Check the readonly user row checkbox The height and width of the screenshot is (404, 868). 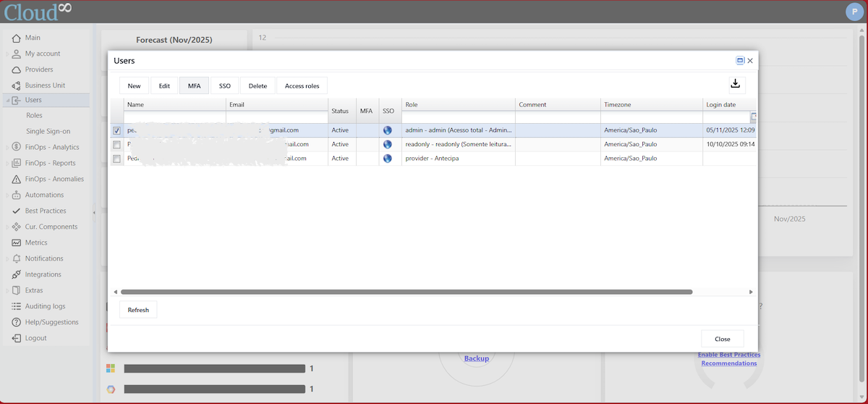(x=116, y=144)
